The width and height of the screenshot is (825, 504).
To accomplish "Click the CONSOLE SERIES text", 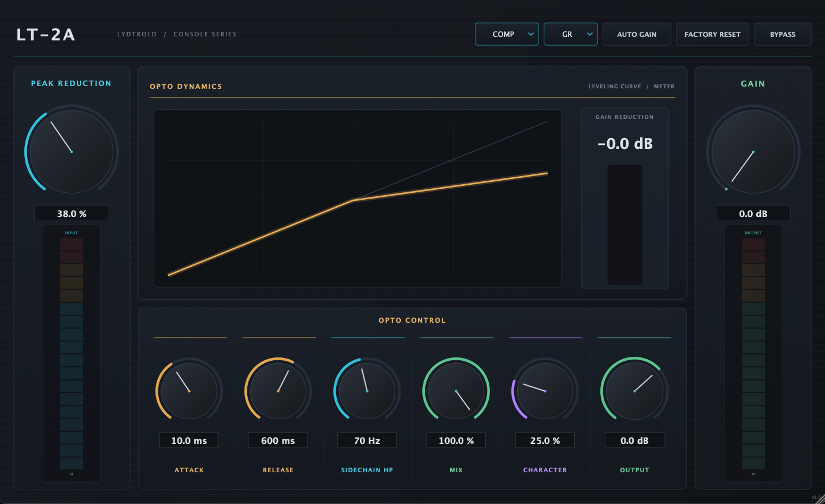I will tap(205, 34).
